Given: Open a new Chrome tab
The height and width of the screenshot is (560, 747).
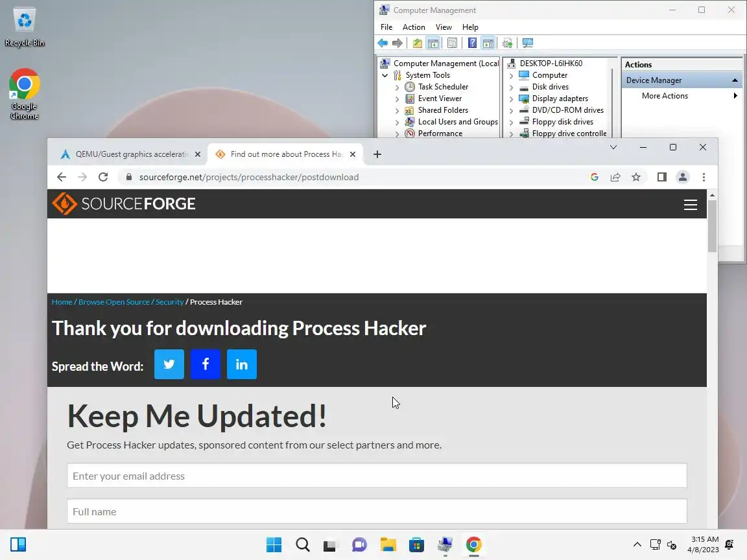Looking at the screenshot, I should (x=377, y=154).
